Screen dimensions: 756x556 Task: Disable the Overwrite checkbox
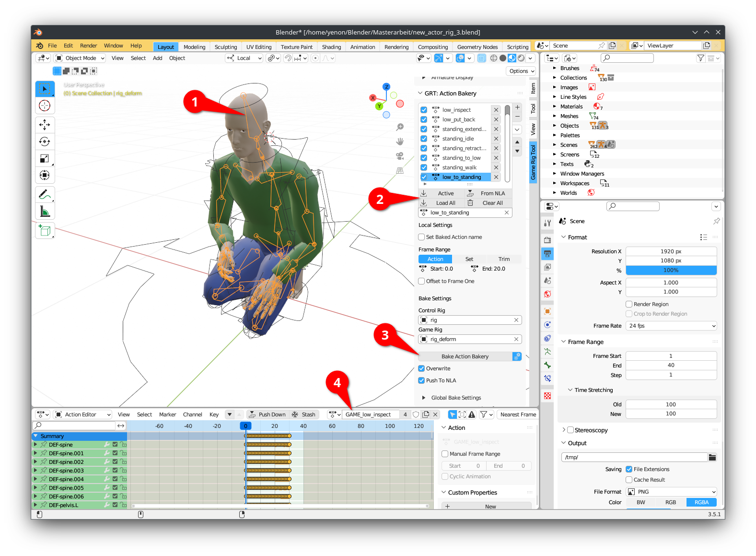[x=422, y=368]
